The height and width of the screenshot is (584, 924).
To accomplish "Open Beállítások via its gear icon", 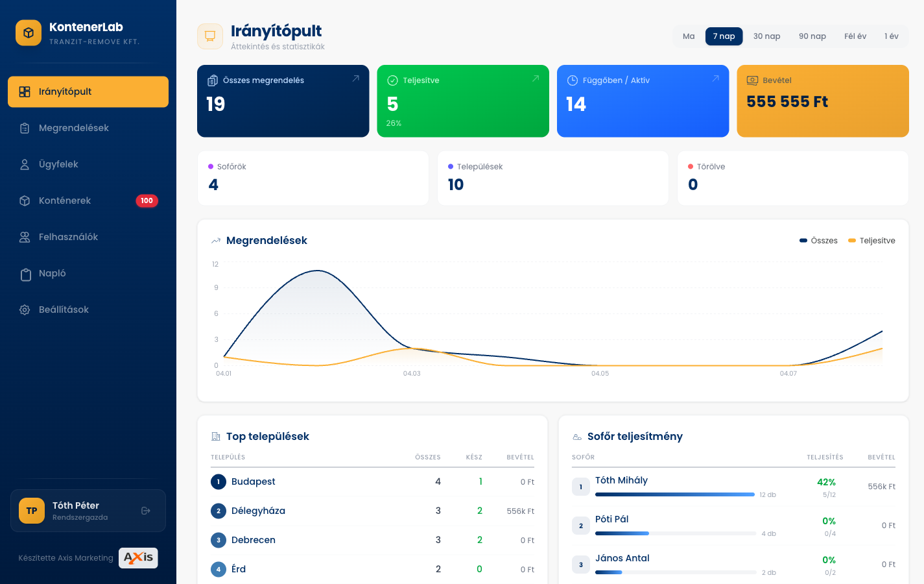I will click(25, 310).
